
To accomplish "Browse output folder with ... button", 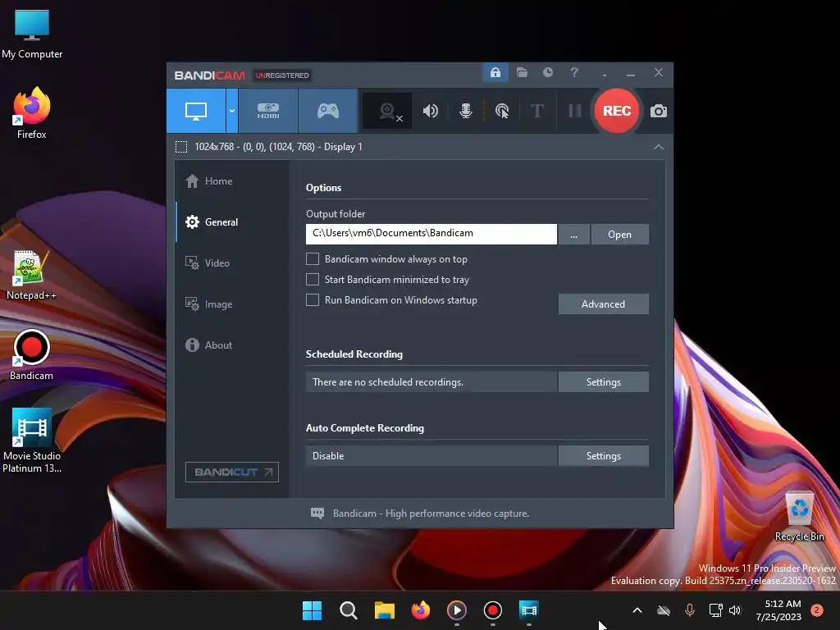I will click(573, 234).
